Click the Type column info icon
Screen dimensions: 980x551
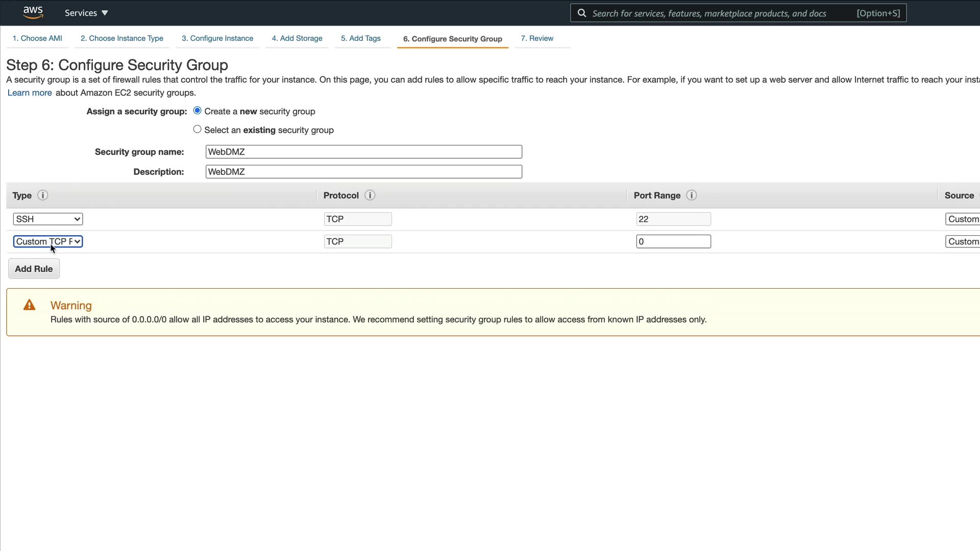43,195
